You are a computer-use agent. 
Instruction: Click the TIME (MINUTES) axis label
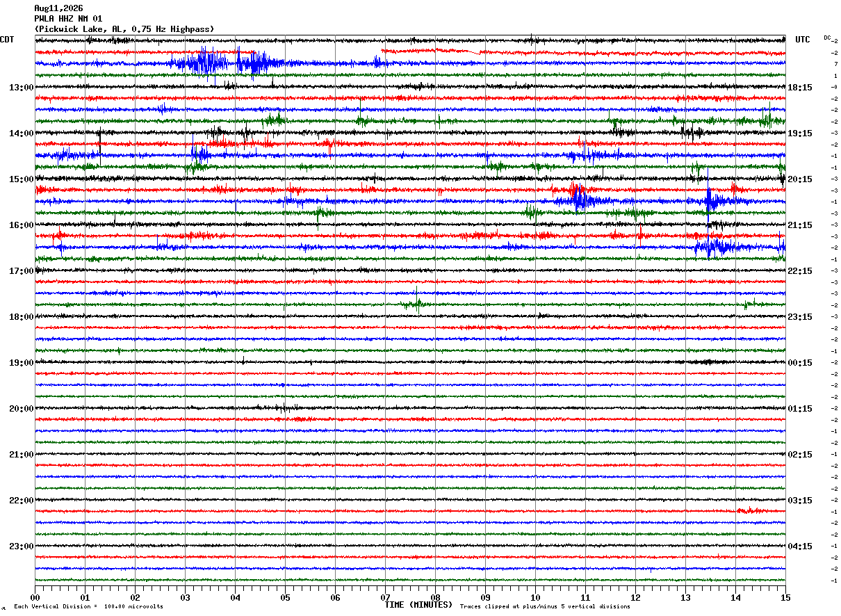click(418, 605)
